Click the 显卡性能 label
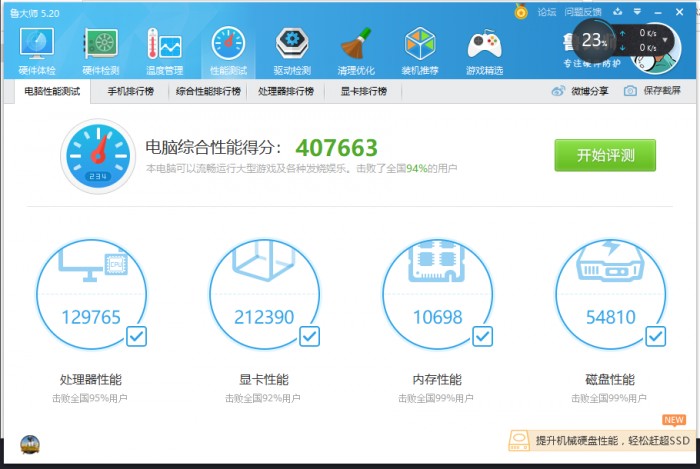700x469 pixels. [x=264, y=380]
